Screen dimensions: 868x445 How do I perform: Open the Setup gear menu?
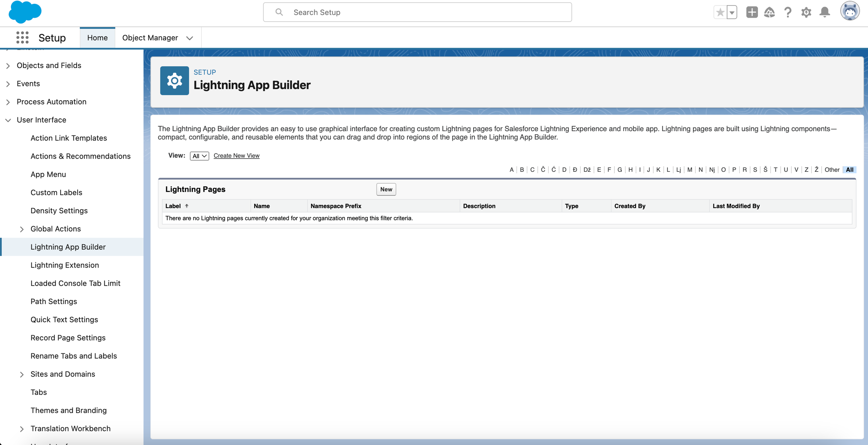click(806, 12)
